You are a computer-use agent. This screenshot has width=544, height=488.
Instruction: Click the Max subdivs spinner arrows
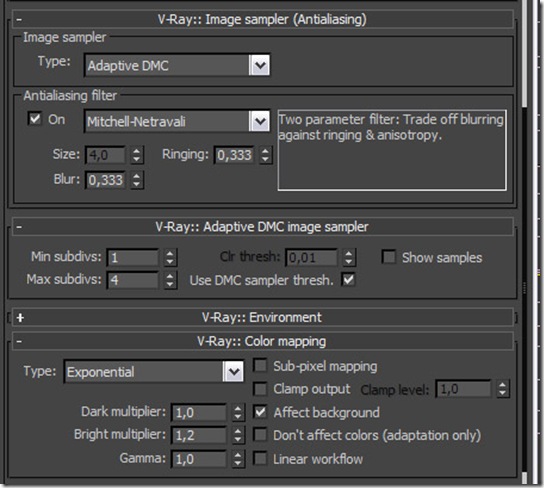coord(170,280)
